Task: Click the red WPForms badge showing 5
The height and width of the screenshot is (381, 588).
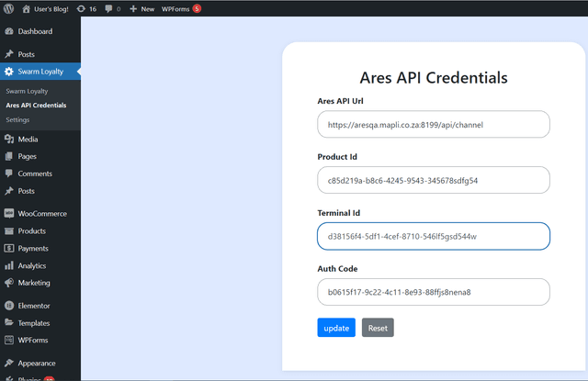Action: 197,8
